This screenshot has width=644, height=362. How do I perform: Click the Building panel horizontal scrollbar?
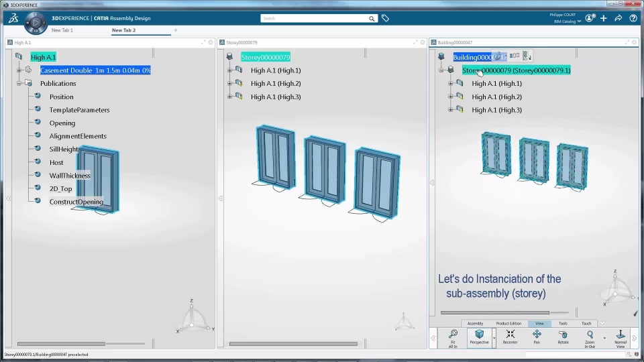click(x=495, y=312)
